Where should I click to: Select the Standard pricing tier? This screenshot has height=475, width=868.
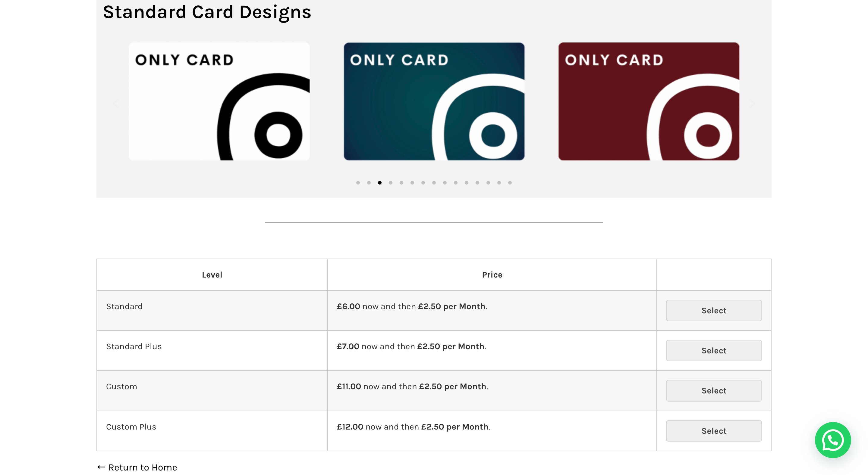click(713, 311)
